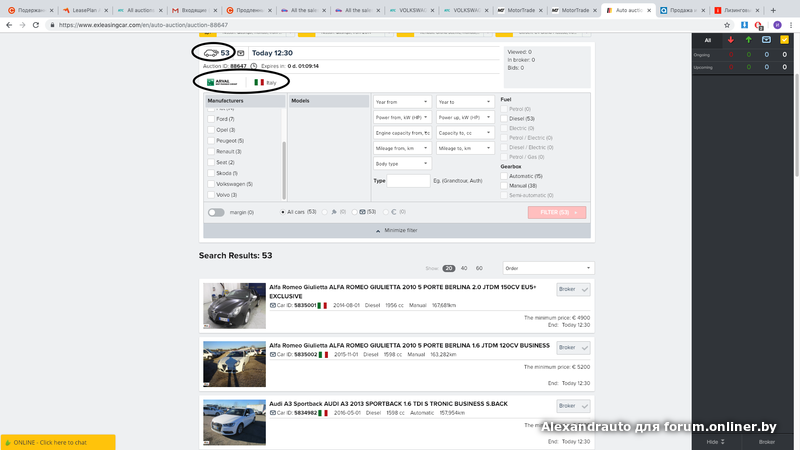Click yellow checkmark icon in sidebar
This screenshot has height=450, width=800.
pyautogui.click(x=784, y=40)
